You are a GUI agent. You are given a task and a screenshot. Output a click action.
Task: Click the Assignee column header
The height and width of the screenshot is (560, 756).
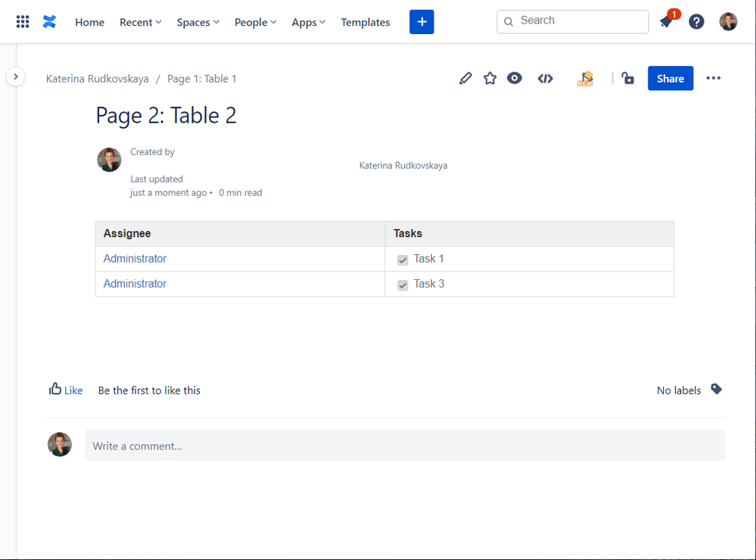240,233
